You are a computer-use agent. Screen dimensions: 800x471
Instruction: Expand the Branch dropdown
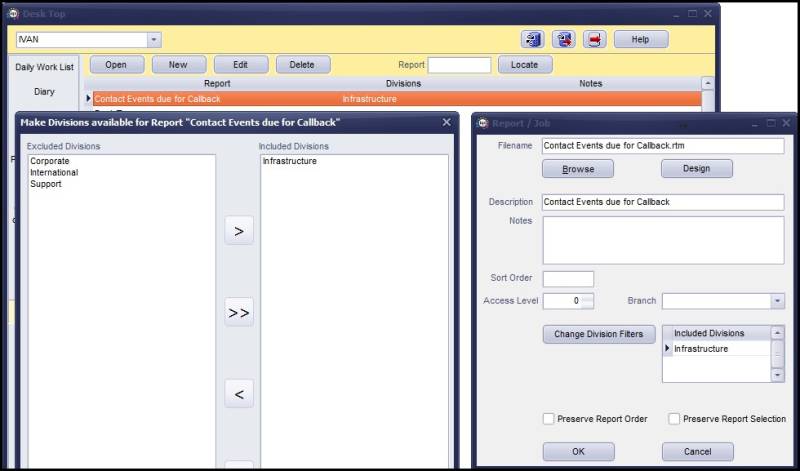[777, 301]
